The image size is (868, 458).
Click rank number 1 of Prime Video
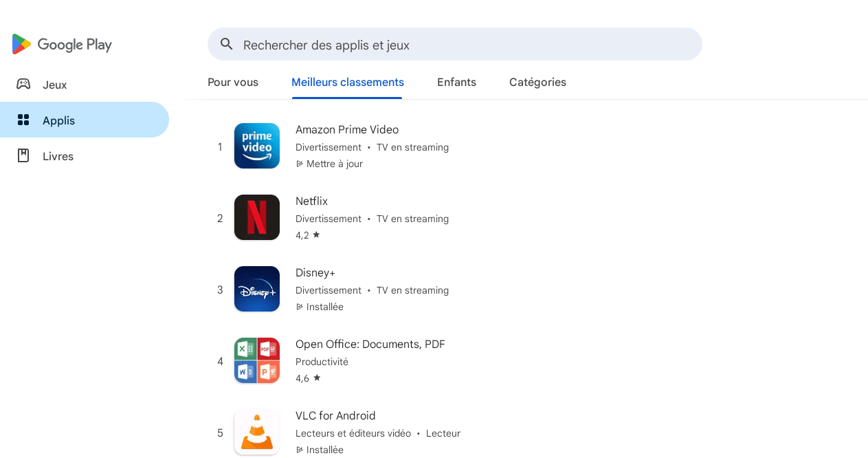220,146
